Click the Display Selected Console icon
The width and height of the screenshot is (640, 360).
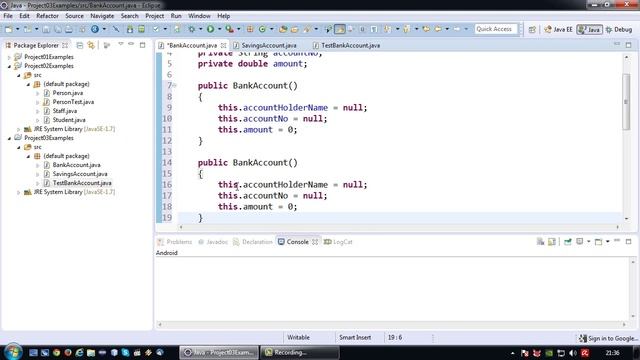tap(580, 242)
